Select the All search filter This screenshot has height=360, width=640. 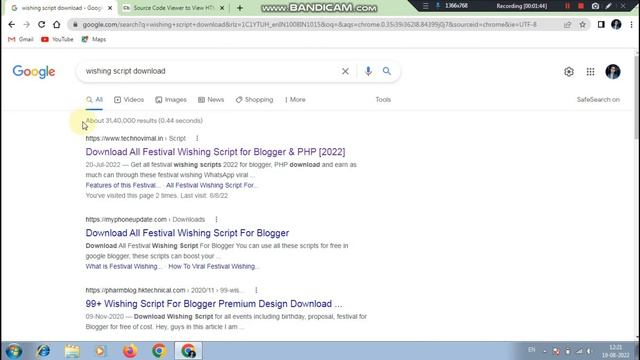pos(94,100)
